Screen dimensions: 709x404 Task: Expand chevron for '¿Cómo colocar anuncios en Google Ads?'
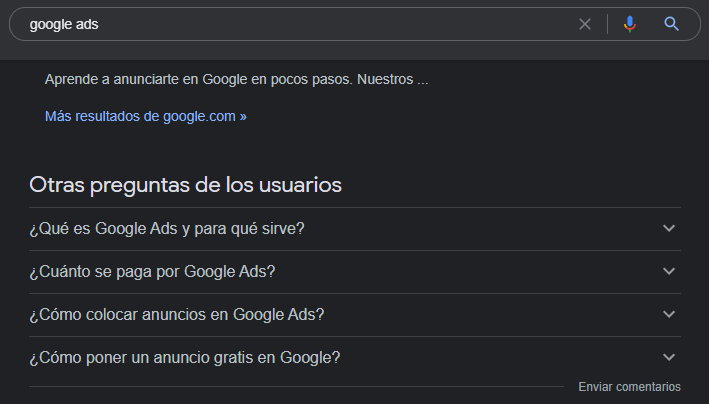pos(669,314)
